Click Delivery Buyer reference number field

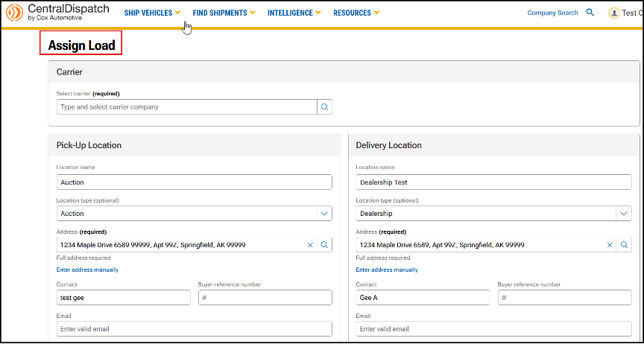(x=565, y=298)
